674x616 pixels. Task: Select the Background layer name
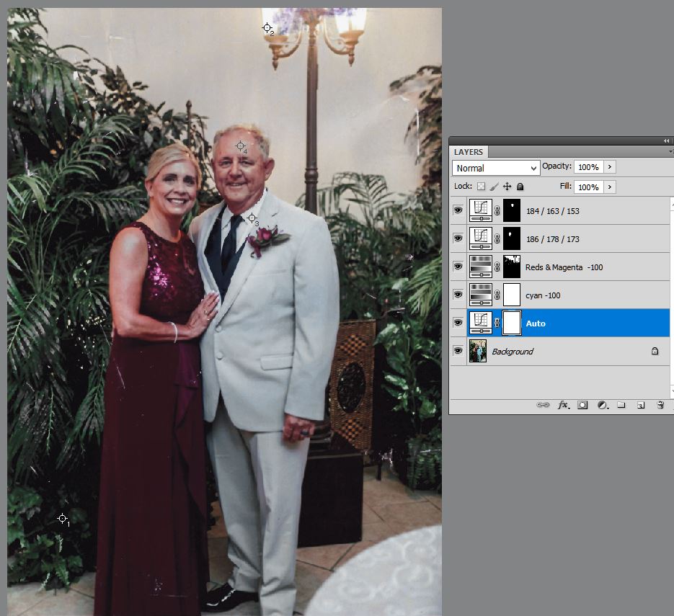[513, 352]
